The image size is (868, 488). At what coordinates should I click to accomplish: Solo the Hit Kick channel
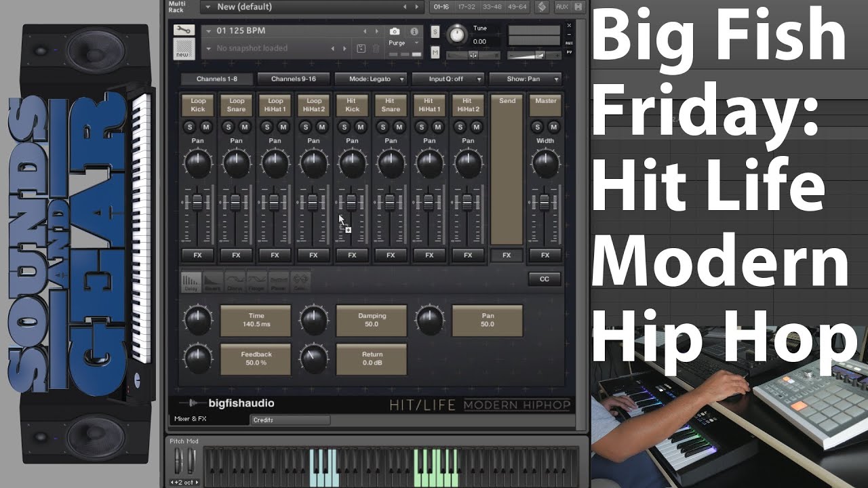(344, 127)
